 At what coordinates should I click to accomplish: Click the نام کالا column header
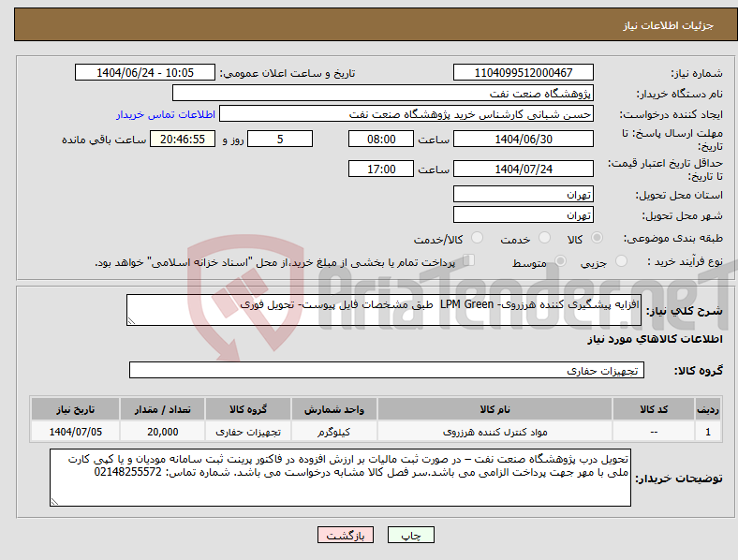494,409
